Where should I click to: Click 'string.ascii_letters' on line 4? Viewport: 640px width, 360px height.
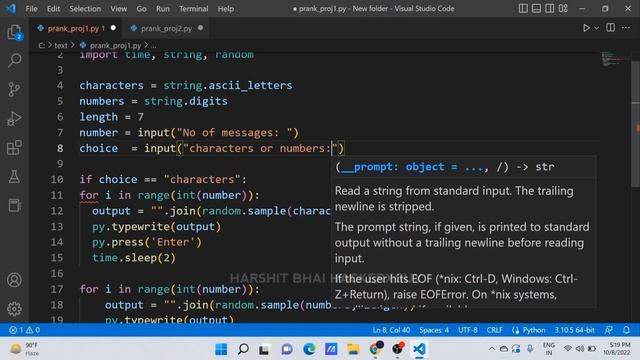click(x=228, y=86)
